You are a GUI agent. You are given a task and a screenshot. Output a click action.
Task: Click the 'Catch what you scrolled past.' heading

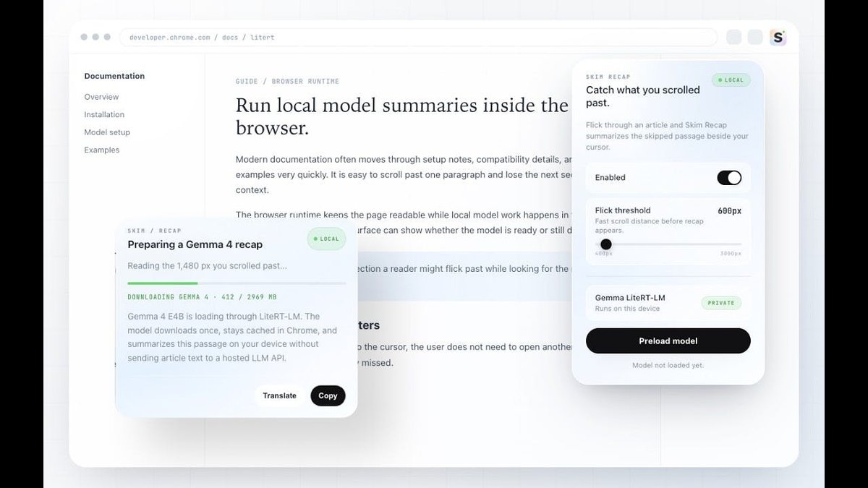click(x=643, y=96)
